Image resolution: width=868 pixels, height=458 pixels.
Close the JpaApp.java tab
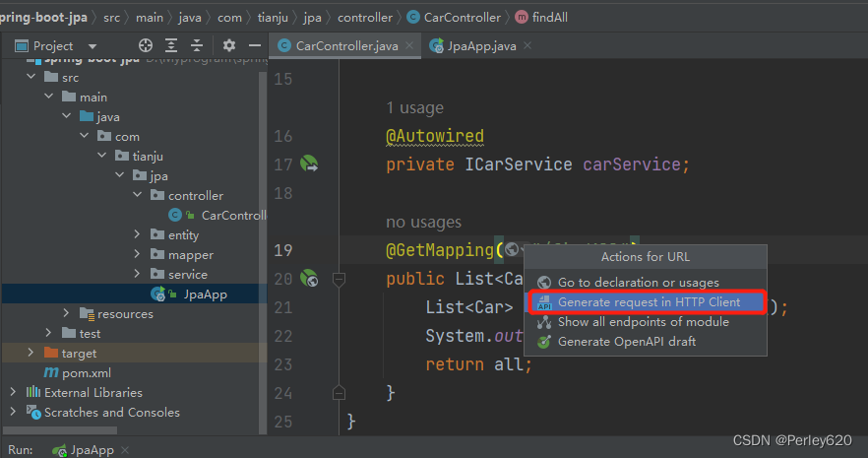point(527,45)
